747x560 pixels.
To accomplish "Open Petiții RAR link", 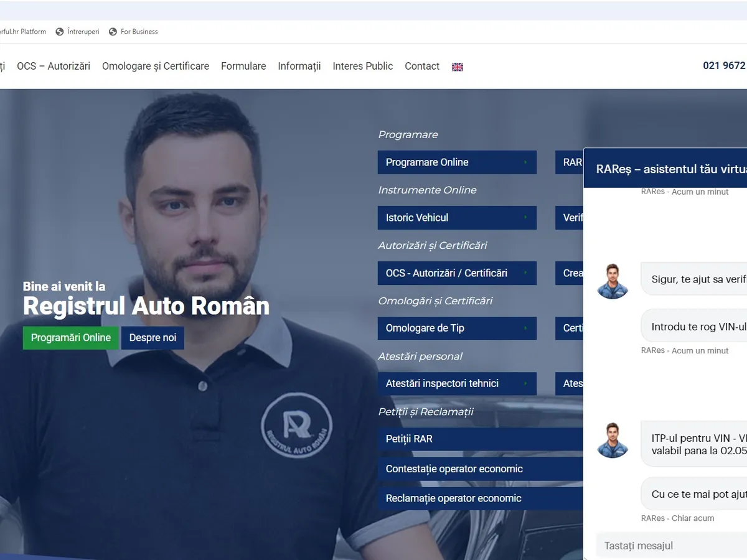I will tap(481, 439).
